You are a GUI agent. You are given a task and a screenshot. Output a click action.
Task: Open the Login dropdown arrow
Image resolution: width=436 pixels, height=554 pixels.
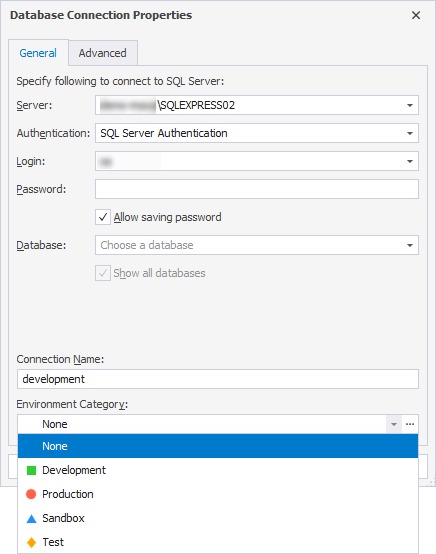[410, 161]
